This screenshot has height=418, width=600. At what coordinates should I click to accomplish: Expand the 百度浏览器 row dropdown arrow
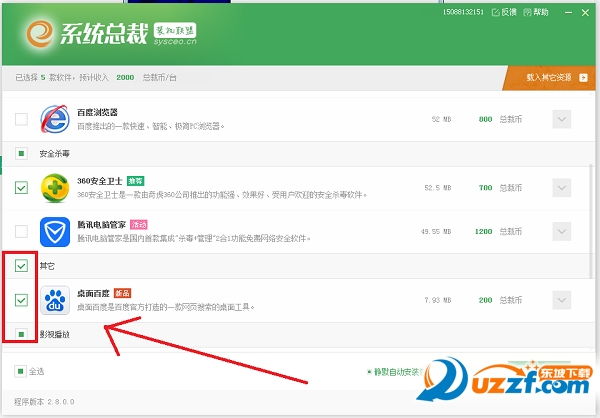click(x=562, y=119)
